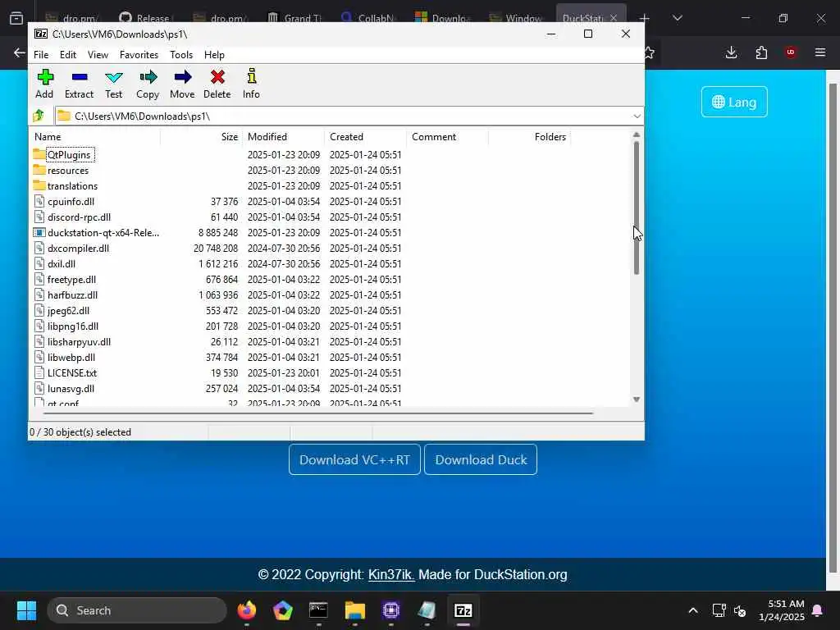Sort by the Created column header
This screenshot has height=630, width=840.
[x=365, y=137]
